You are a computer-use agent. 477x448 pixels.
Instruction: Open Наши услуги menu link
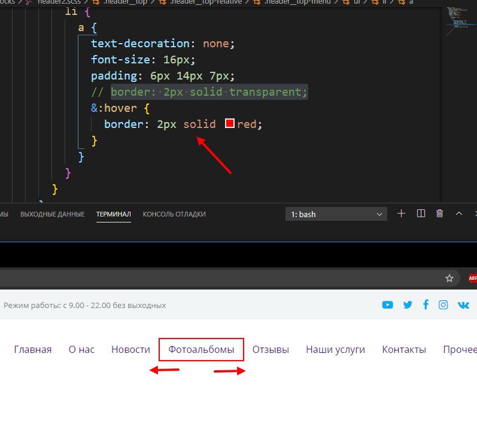tap(335, 349)
